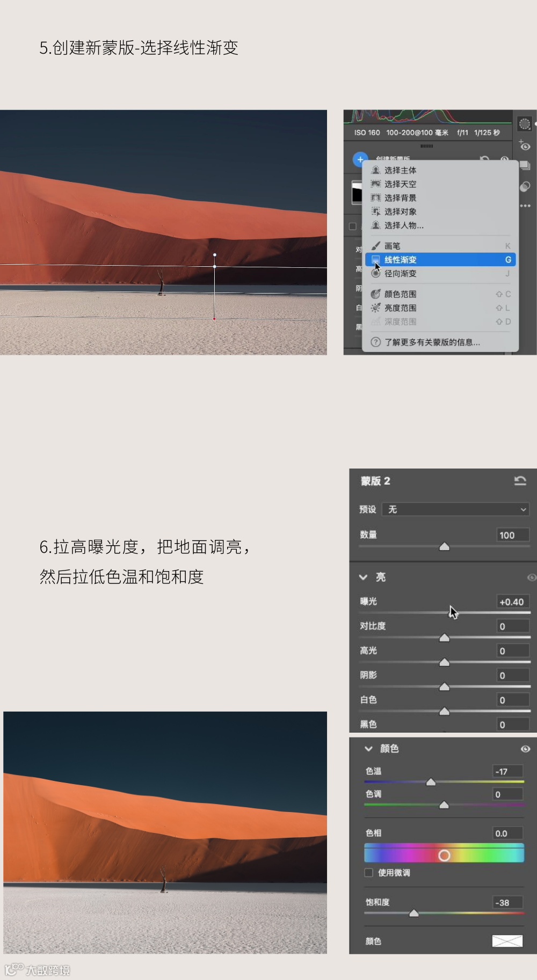Screen dimensions: 537x980
Task: Click the 饱和度 saturation slider handle
Action: (413, 913)
